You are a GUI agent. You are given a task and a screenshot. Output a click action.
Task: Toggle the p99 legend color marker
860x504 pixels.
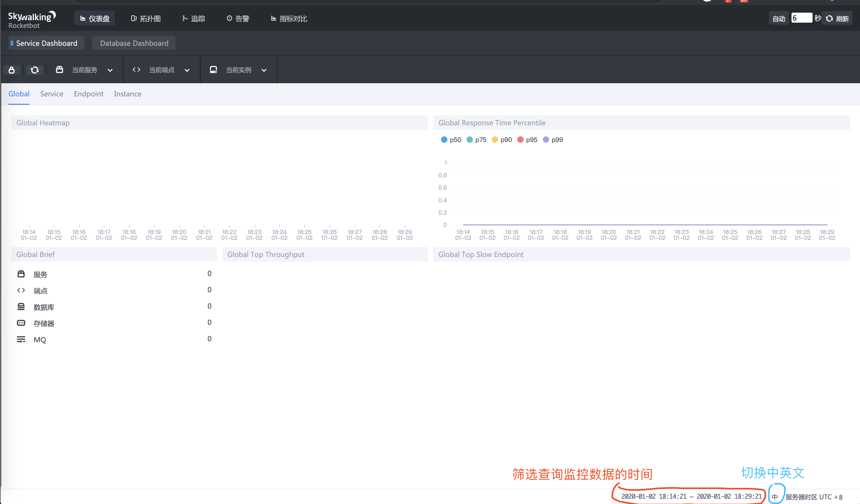(x=546, y=140)
